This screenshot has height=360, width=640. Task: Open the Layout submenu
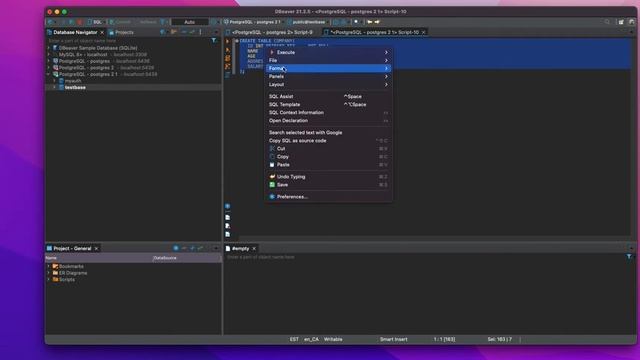[329, 84]
